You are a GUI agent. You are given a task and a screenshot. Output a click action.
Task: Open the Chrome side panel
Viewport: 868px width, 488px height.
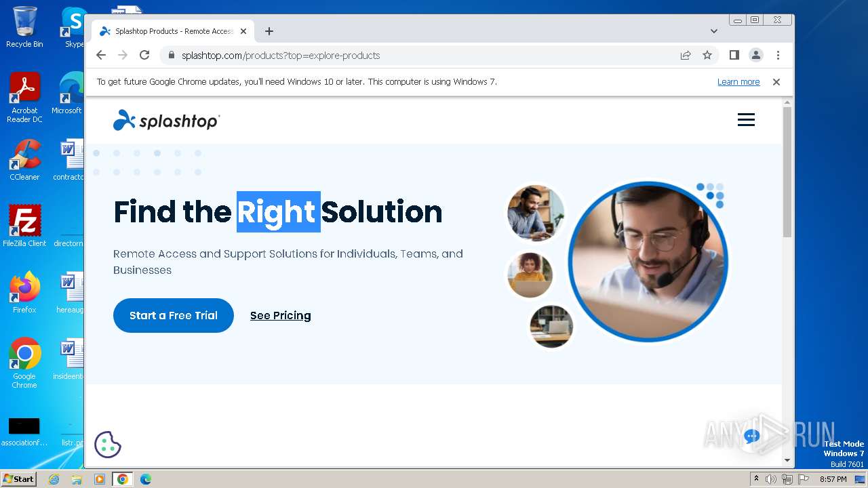pos(734,55)
